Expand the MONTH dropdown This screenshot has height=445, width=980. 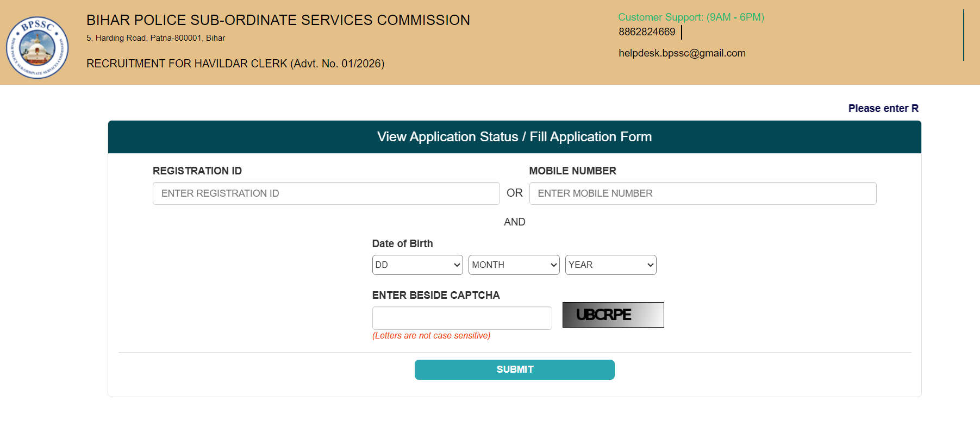(x=514, y=265)
